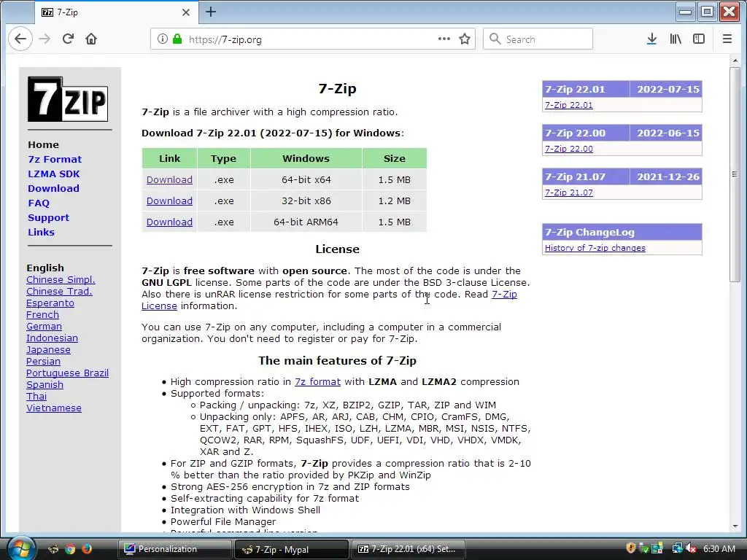The width and height of the screenshot is (747, 560).
Task: Toggle the browser sidebar icon
Action: pyautogui.click(x=699, y=39)
